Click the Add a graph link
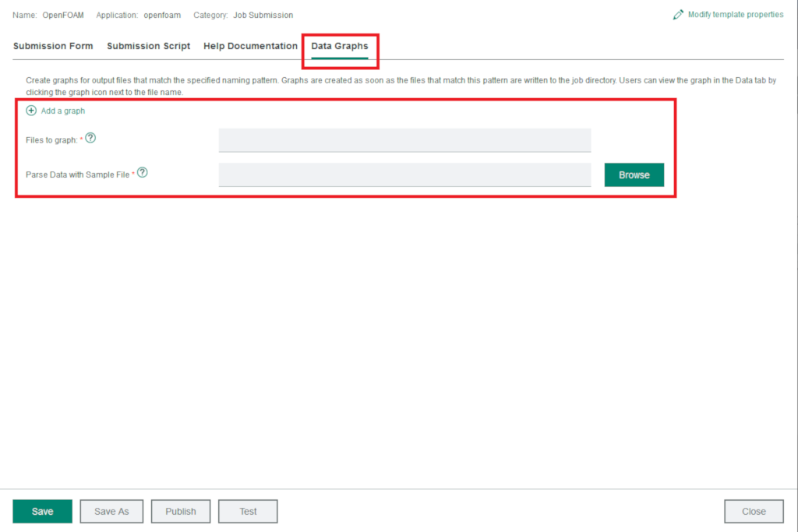The width and height of the screenshot is (798, 532). pos(63,111)
